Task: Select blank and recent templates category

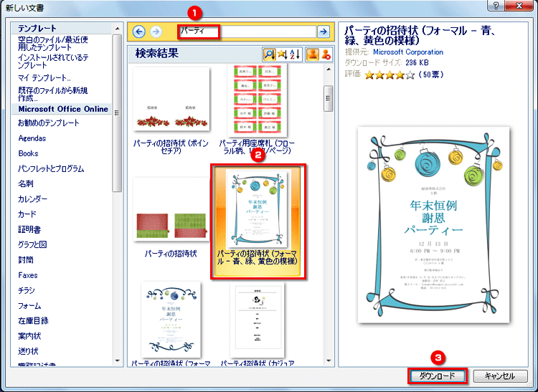Action: (53, 44)
